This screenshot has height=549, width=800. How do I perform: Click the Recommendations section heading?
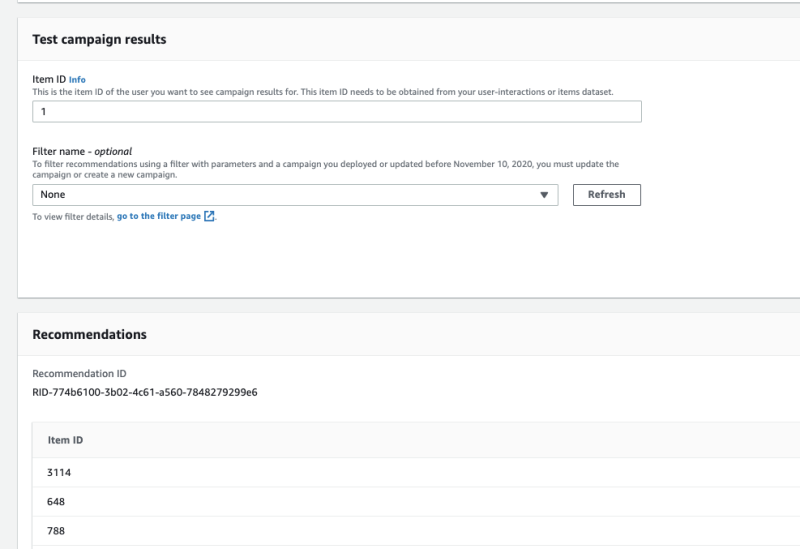(89, 334)
